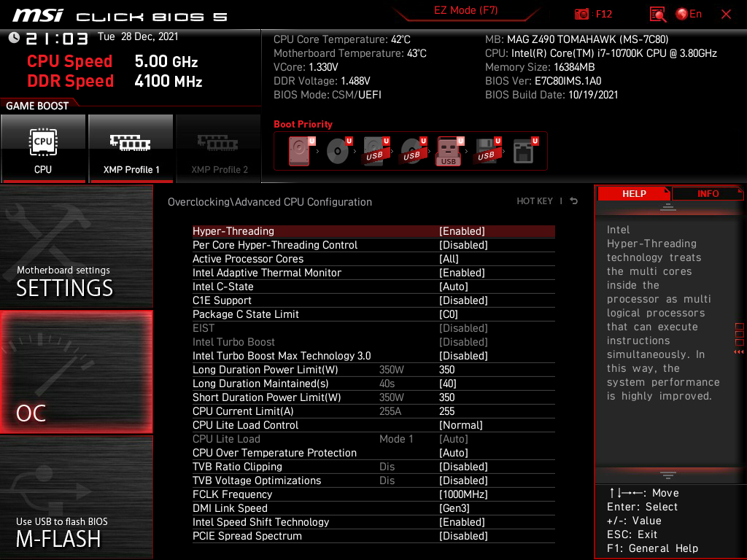Screen dimensions: 747x560
Task: Open the BIOS search magnifier icon
Action: pyautogui.click(x=658, y=15)
